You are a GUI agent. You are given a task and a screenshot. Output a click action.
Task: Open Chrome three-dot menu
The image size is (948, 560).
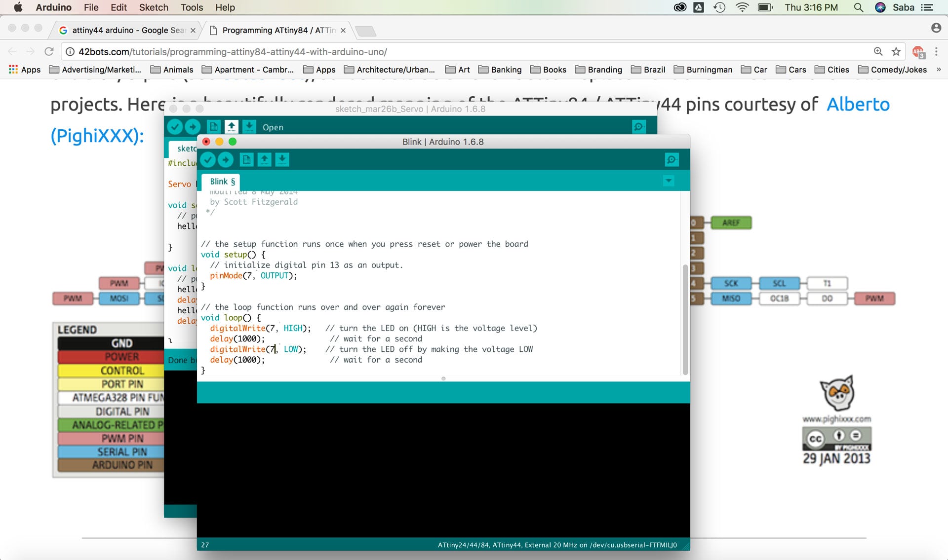(936, 51)
